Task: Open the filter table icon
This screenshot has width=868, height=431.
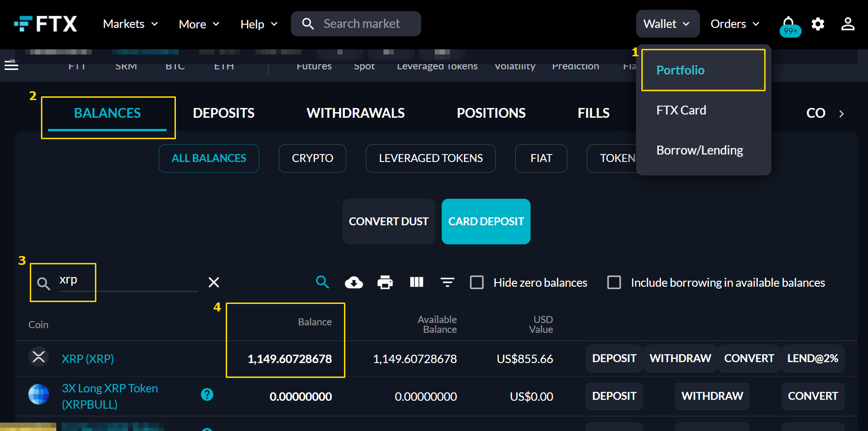Action: pyautogui.click(x=447, y=282)
